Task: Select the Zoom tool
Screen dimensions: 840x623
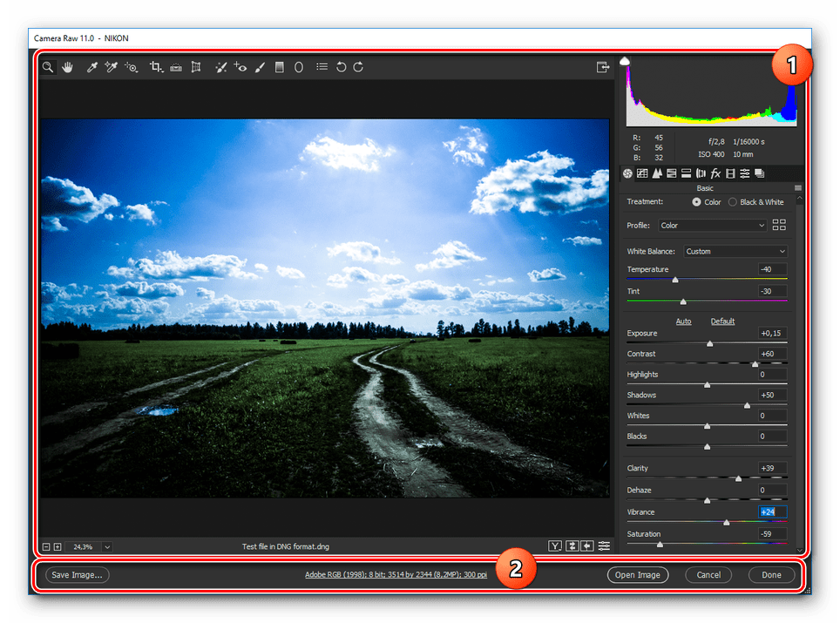Action: pyautogui.click(x=48, y=67)
